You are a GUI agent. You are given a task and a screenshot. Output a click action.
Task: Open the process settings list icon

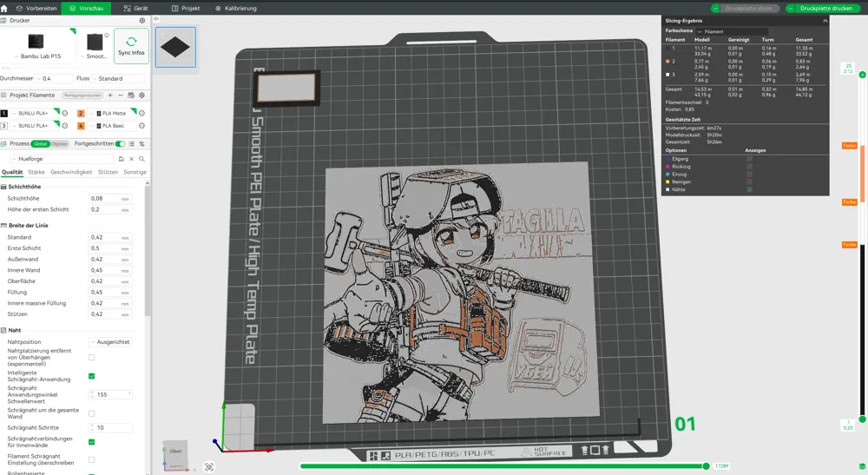[x=132, y=144]
